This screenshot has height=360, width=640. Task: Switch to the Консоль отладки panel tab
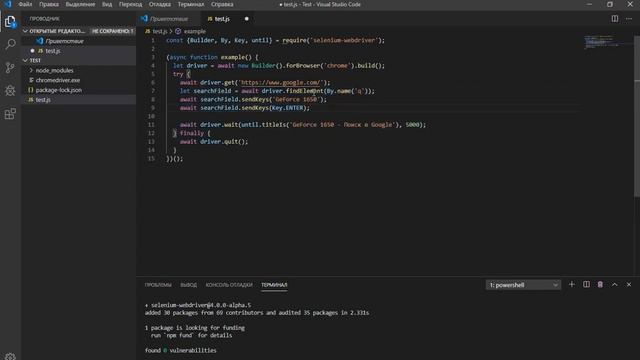pyautogui.click(x=229, y=285)
